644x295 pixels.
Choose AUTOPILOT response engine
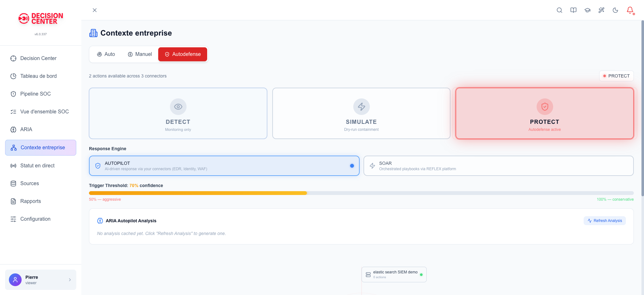coord(224,166)
